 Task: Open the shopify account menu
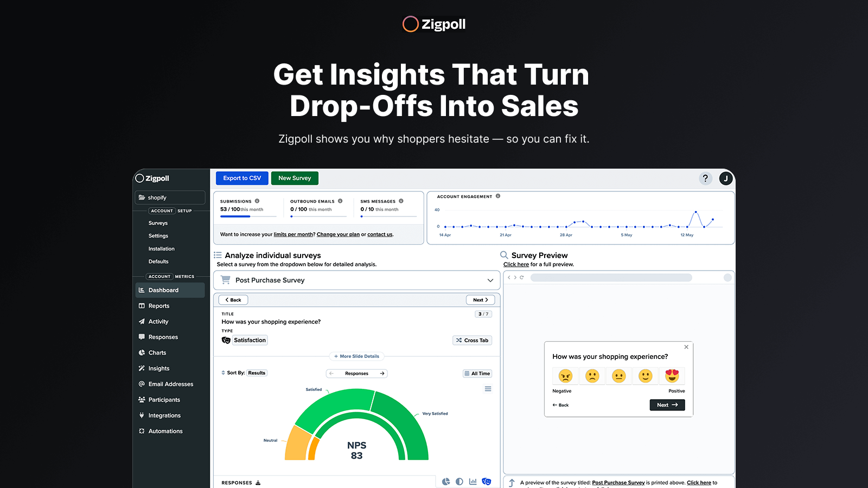click(x=169, y=197)
